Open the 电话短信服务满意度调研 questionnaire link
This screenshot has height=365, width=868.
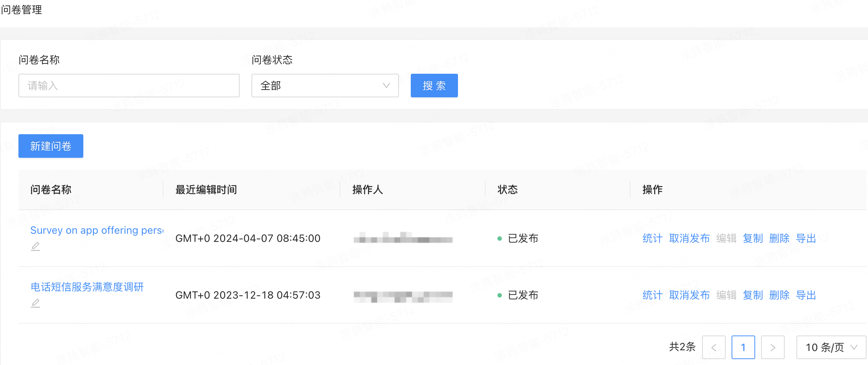pyautogui.click(x=87, y=287)
